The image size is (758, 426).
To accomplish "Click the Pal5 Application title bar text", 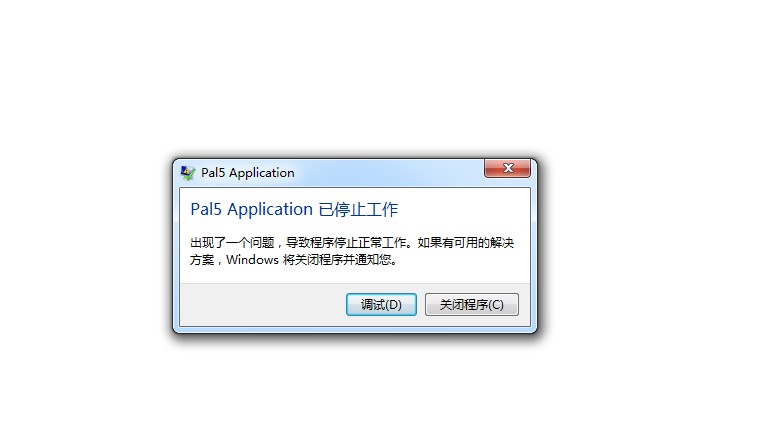I will pyautogui.click(x=248, y=173).
